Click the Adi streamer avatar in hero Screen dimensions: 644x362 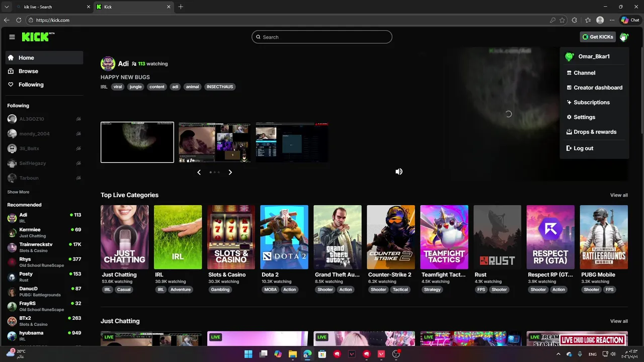coord(108,64)
